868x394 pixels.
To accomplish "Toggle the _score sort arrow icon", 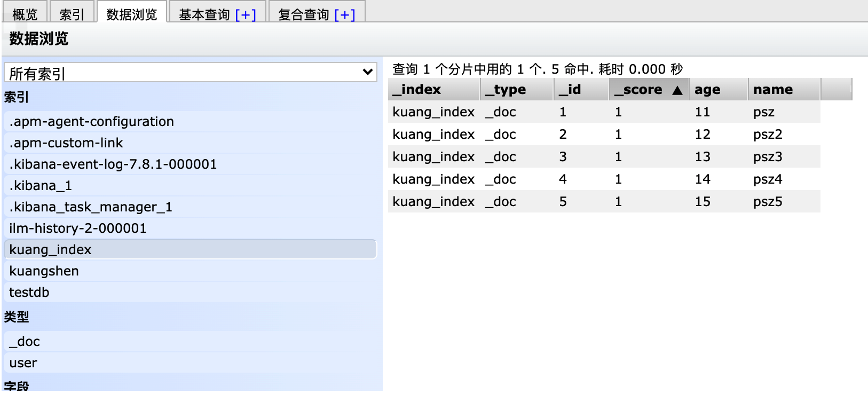I will (x=677, y=90).
